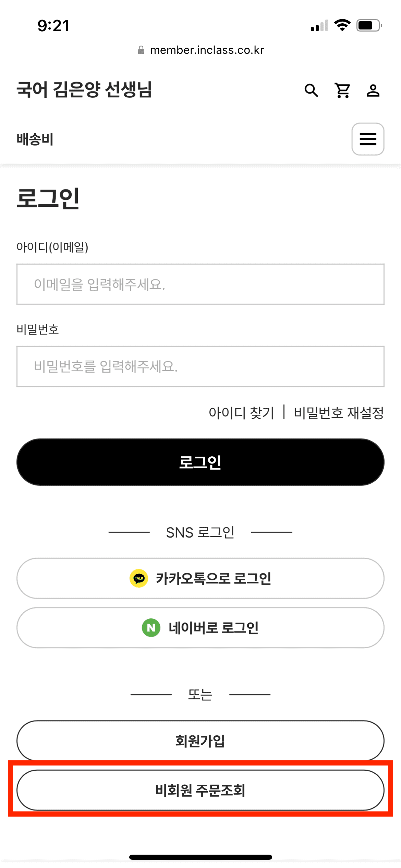
Task: Tap the 회원가입 sign-up button
Action: tap(200, 741)
